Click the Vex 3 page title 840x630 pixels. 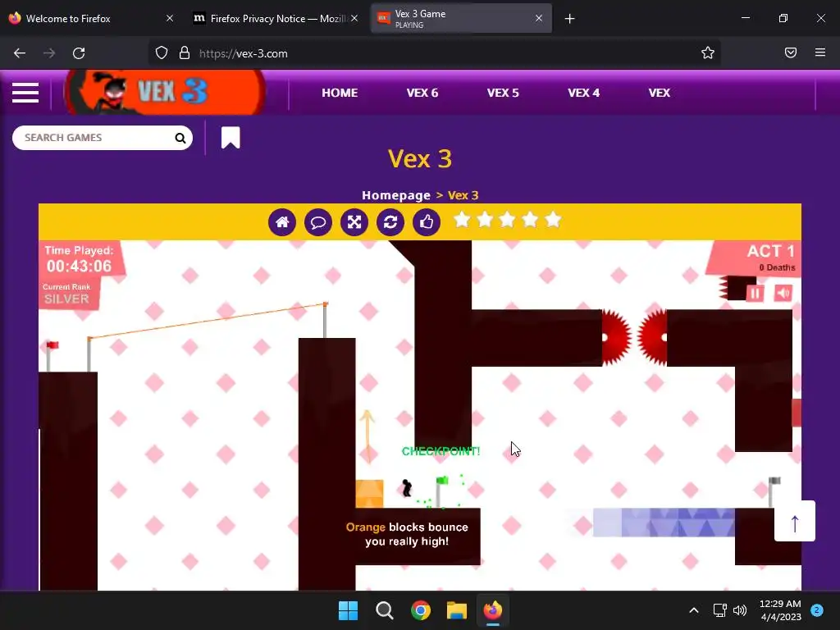[420, 158]
